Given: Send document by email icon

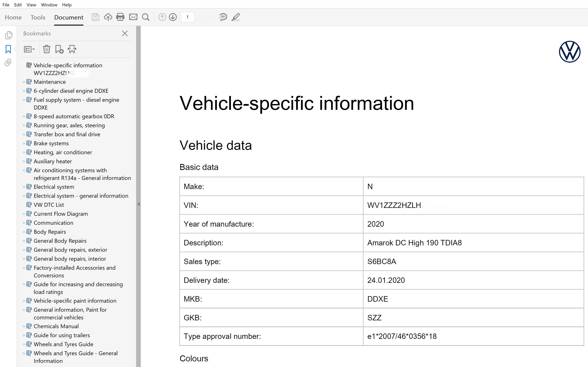Looking at the screenshot, I should point(133,17).
